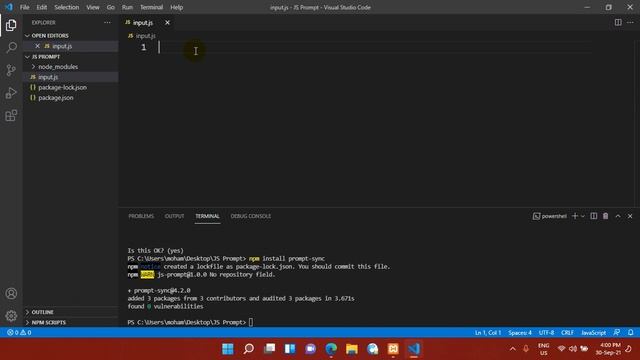Click input.js in the breadcrumb

[x=145, y=36]
